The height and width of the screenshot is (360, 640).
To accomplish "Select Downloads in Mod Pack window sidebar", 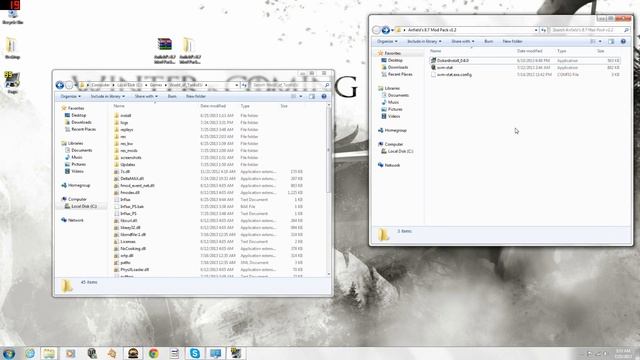I will pyautogui.click(x=398, y=67).
